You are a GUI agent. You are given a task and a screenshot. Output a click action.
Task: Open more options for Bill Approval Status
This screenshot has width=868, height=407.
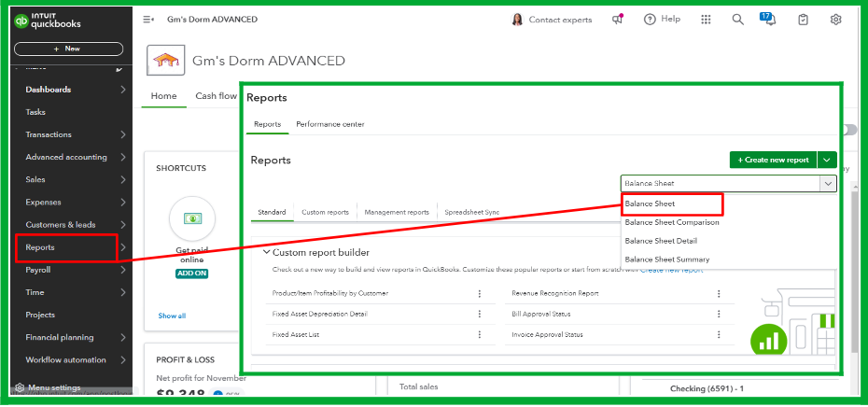pyautogui.click(x=719, y=314)
